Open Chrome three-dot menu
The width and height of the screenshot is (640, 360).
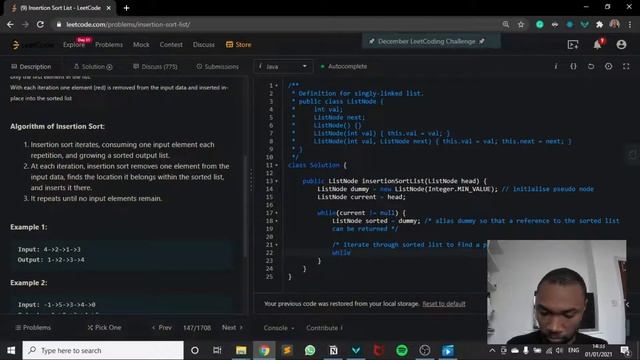click(x=630, y=24)
